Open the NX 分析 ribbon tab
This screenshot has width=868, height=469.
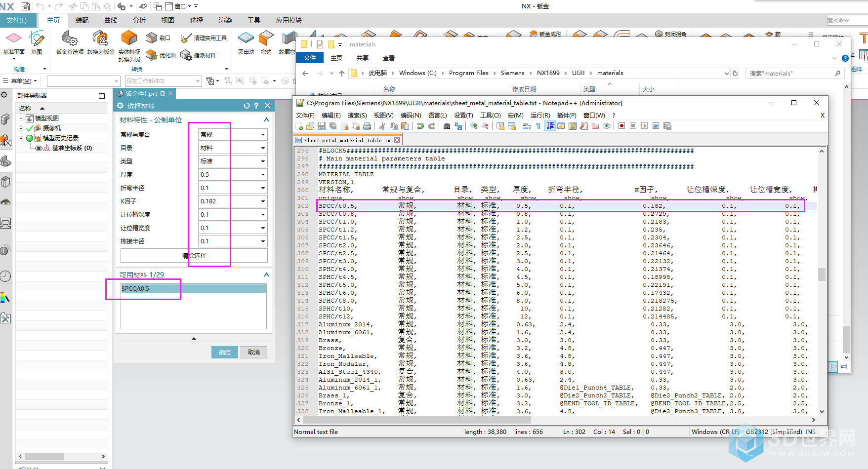(x=139, y=20)
